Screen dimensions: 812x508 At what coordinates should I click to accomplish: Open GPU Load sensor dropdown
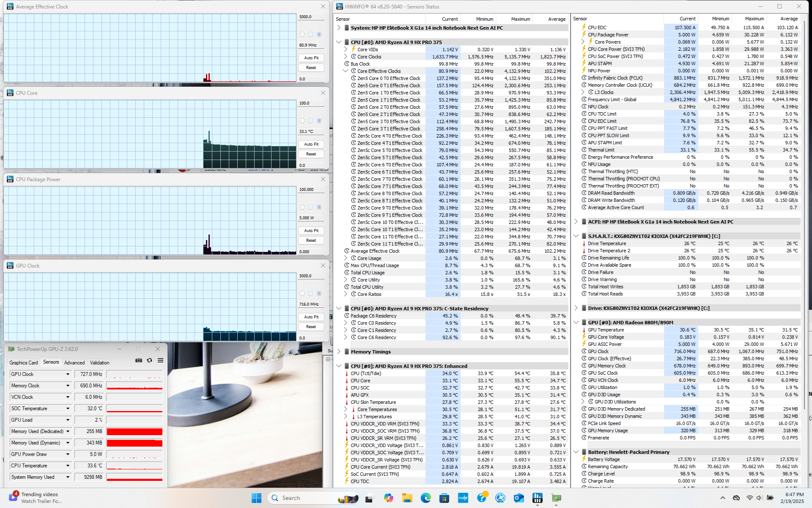[x=68, y=420]
